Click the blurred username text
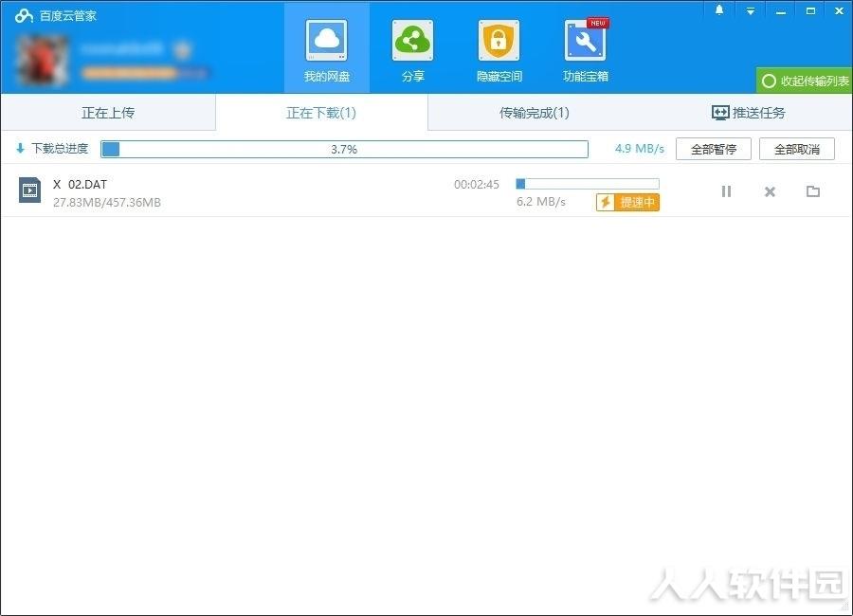853x616 pixels. pos(120,49)
